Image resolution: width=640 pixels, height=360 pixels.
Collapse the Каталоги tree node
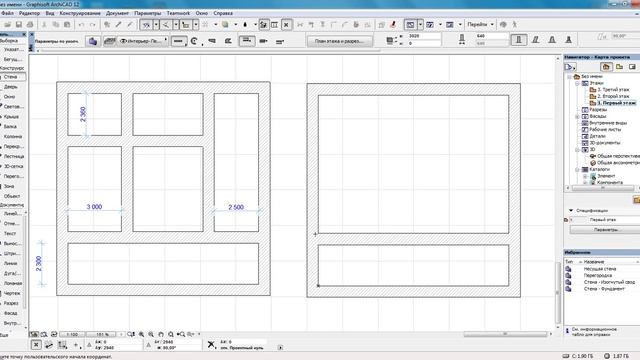[578, 169]
